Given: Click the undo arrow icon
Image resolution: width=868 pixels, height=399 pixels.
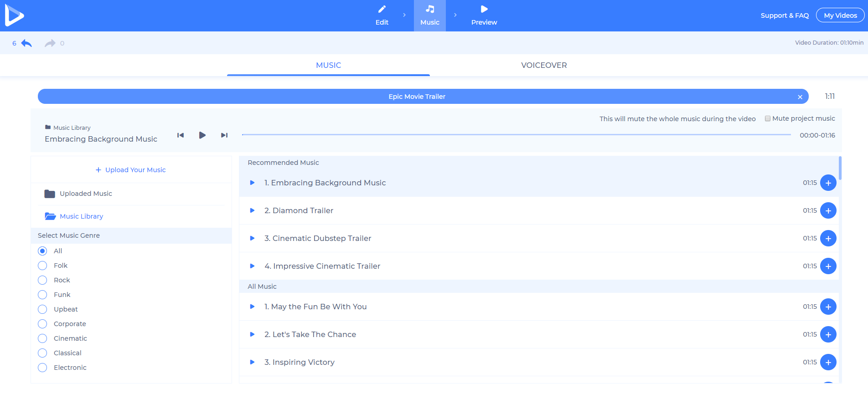Looking at the screenshot, I should (26, 43).
